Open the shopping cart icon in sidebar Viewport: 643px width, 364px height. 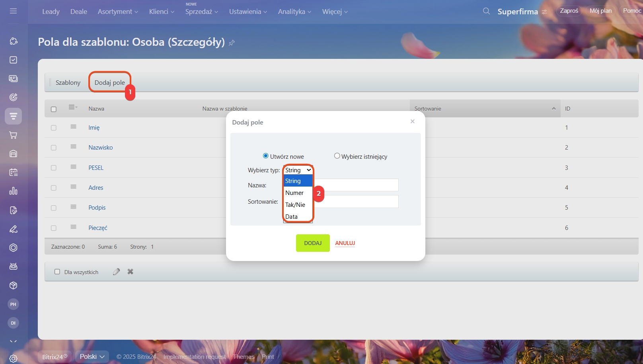click(13, 135)
